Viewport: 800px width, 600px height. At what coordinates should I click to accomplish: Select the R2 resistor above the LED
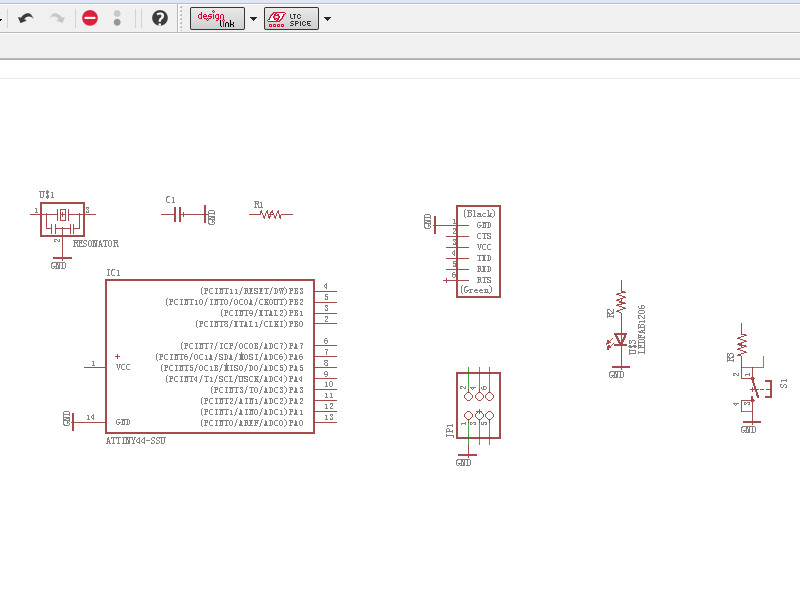tap(621, 302)
